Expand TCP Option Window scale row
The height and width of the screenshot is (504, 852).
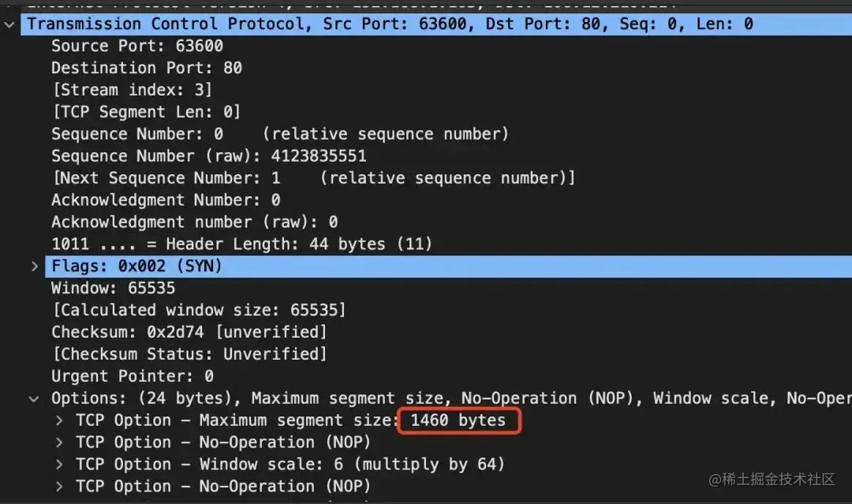pos(58,465)
